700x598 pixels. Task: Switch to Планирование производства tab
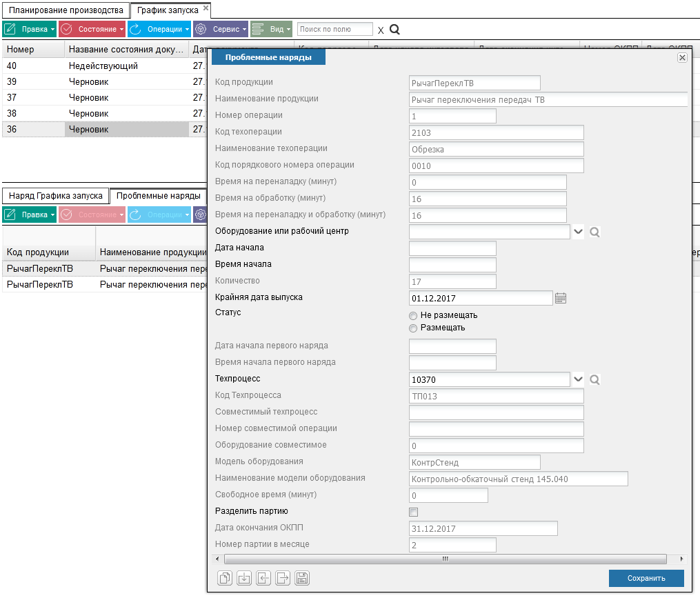coord(66,10)
